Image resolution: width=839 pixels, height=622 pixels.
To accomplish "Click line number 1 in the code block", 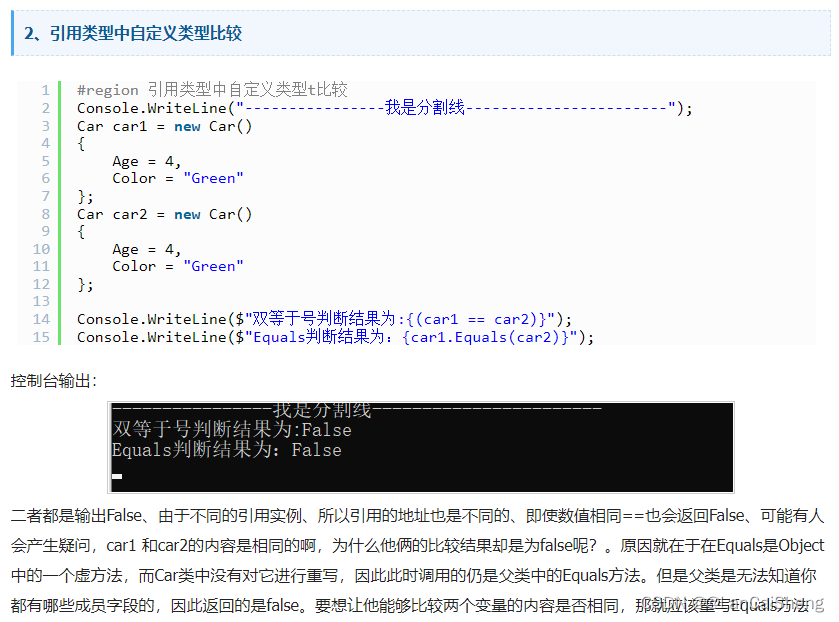I will coord(45,89).
